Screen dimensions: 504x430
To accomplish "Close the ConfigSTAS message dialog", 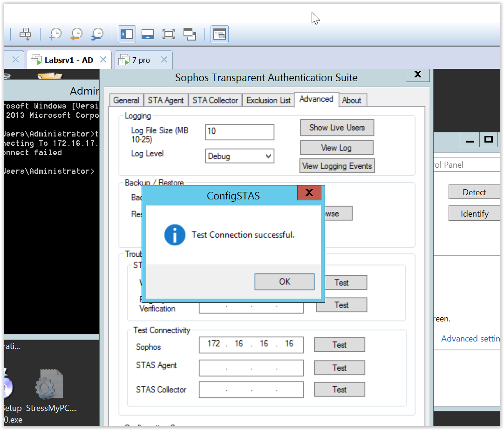I will [x=309, y=192].
